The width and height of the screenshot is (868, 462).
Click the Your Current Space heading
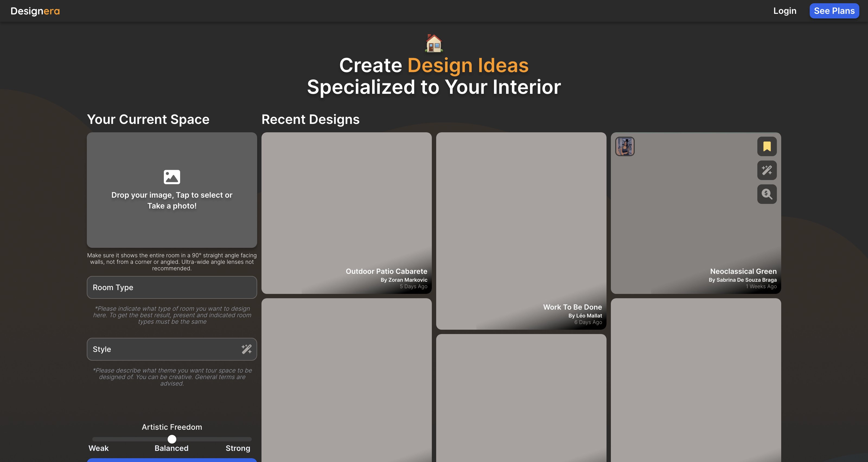point(148,120)
